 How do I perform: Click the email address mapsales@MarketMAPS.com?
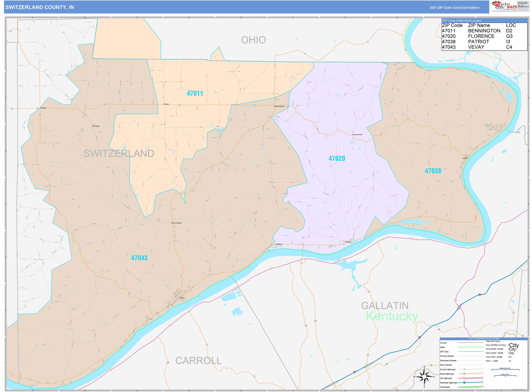click(x=523, y=7)
